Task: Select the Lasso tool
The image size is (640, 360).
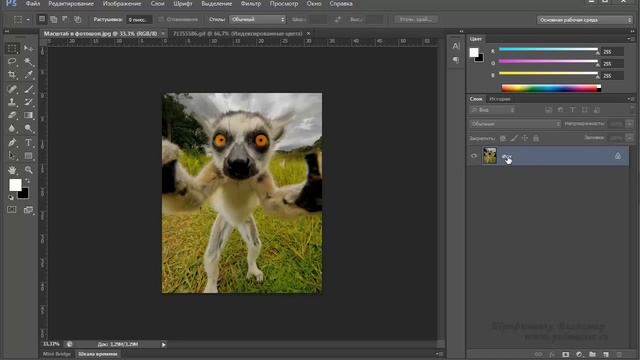Action: pos(12,61)
